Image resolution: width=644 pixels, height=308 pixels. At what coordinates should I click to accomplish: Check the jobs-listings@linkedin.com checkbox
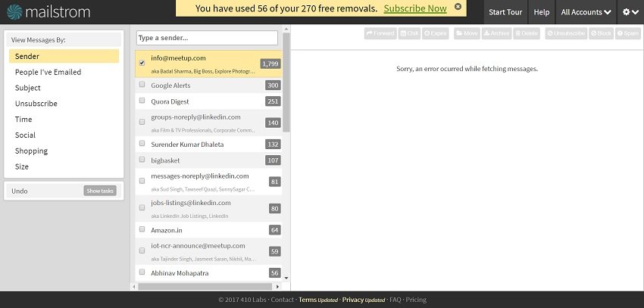point(142,207)
